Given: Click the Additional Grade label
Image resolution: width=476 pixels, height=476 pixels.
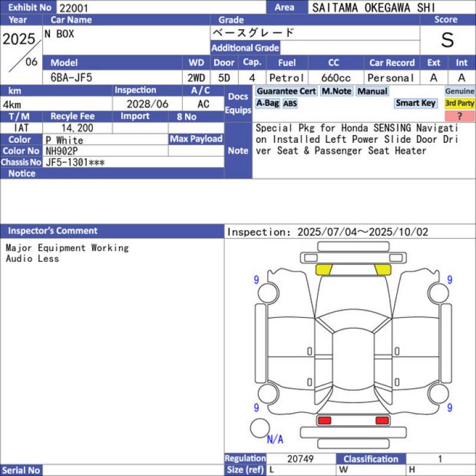Looking at the screenshot, I should pyautogui.click(x=245, y=48).
